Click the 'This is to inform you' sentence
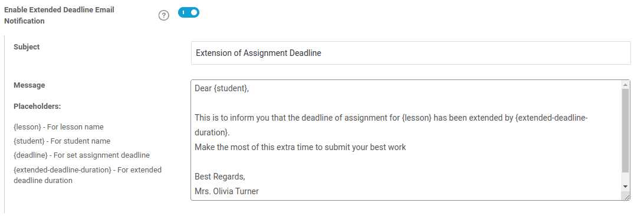This screenshot has width=644, height=216. (392, 125)
